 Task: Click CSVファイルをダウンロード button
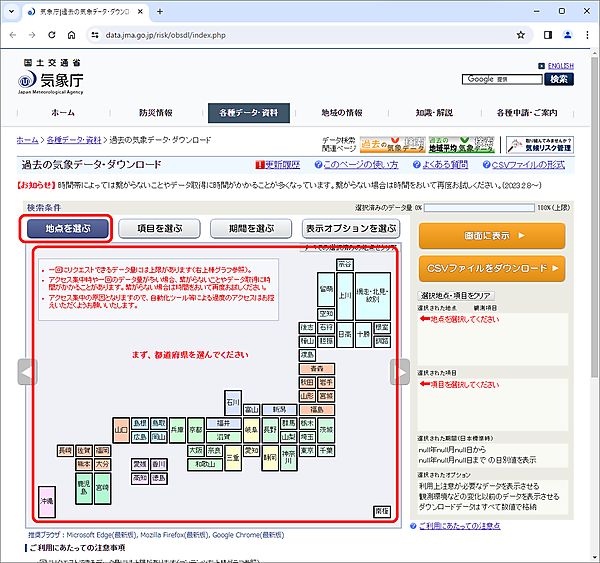[x=492, y=269]
